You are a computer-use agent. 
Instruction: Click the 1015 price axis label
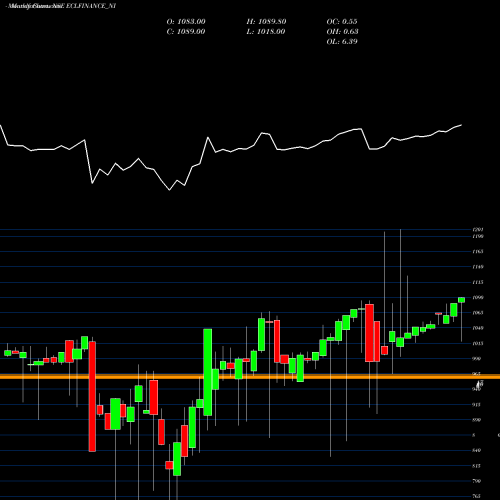point(477,343)
